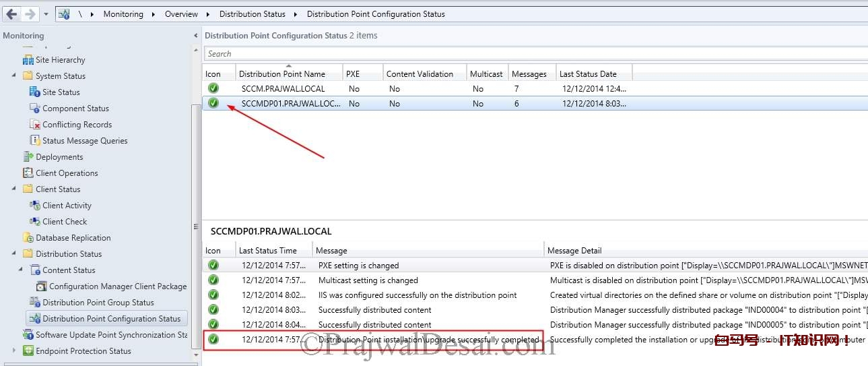Image resolution: width=868 pixels, height=366 pixels.
Task: Open Endpoint Protection Status icon
Action: point(28,351)
